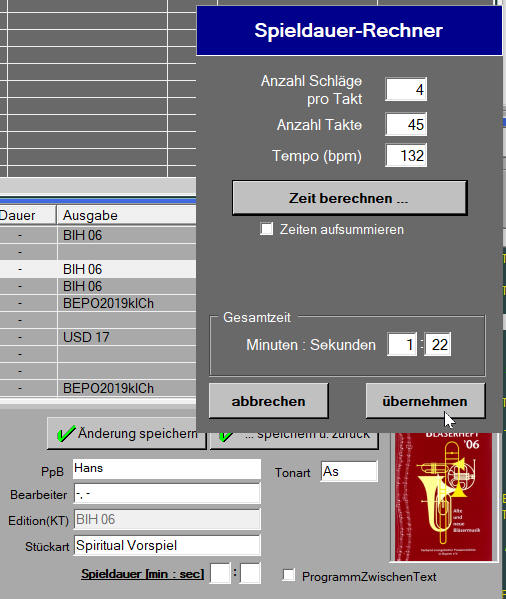506x599 pixels.
Task: Select the Stückart field Spiritual Vorspiel
Action: tap(167, 545)
